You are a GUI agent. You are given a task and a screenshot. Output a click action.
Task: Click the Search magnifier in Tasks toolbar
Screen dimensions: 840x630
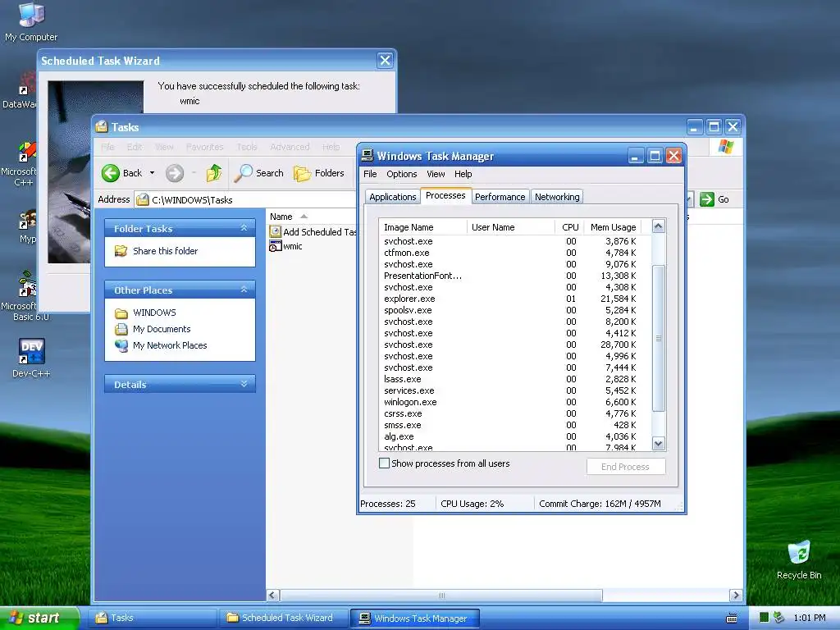(x=243, y=173)
